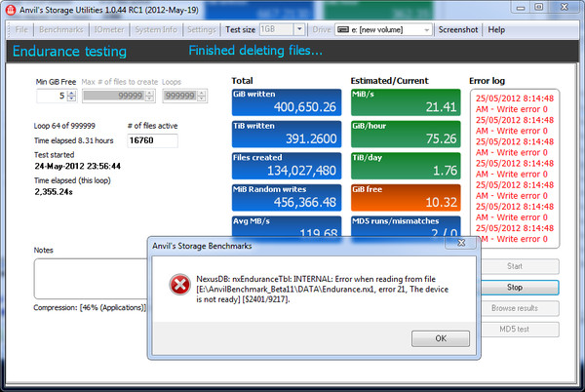Click the GiB written total tile

coord(286,102)
